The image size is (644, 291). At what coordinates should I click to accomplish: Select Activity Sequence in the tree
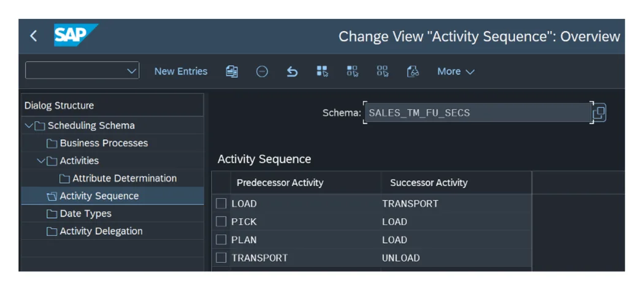[99, 196]
